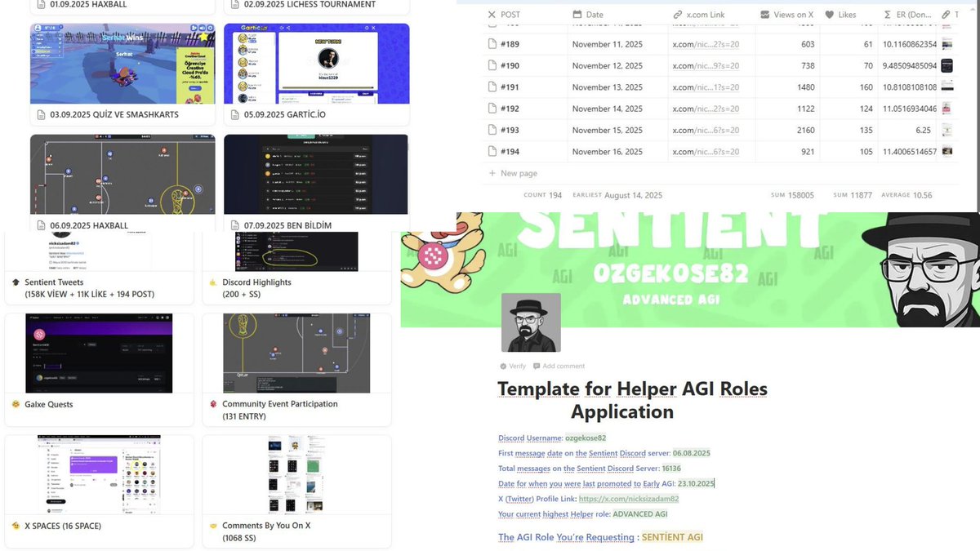980x551 pixels.
Task: Click the calendar icon on the Date column
Action: pos(577,14)
